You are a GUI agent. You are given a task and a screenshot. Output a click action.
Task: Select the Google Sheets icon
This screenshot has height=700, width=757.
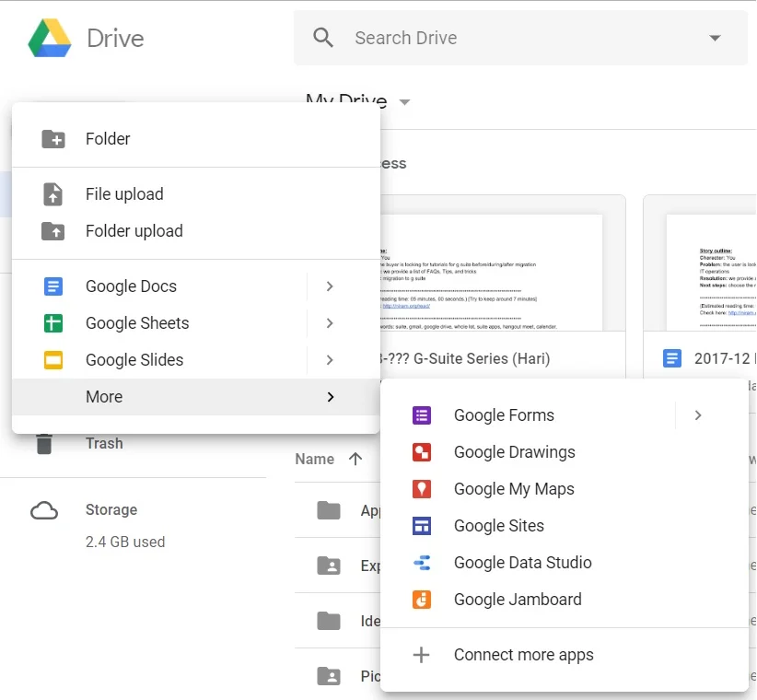point(52,323)
